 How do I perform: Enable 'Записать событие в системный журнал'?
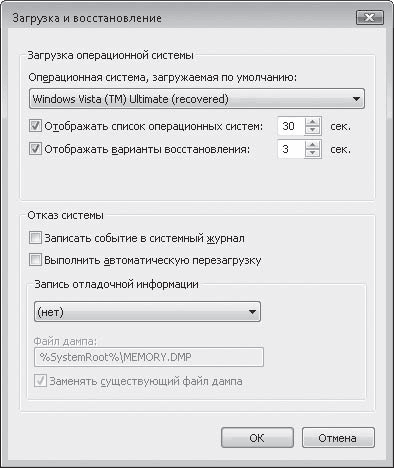tap(35, 238)
